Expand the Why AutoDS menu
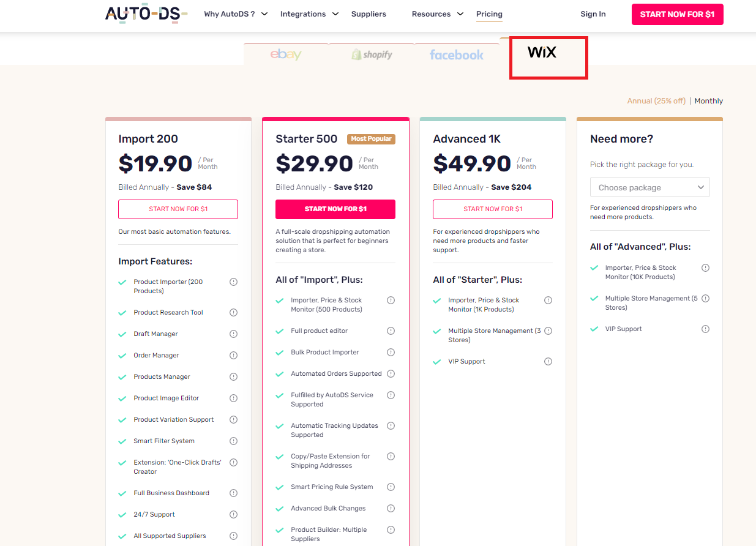Image resolution: width=756 pixels, height=546 pixels. (236, 14)
